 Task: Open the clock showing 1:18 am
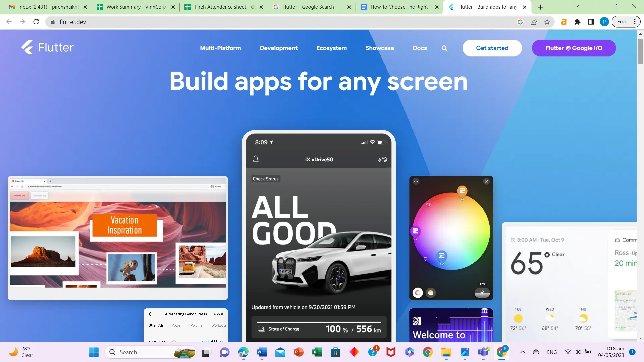615,349
